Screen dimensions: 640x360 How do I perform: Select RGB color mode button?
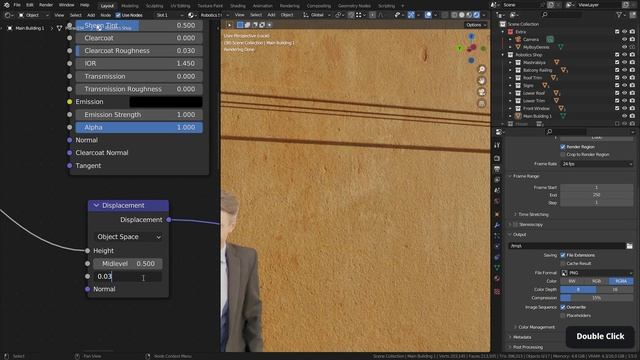click(x=596, y=281)
